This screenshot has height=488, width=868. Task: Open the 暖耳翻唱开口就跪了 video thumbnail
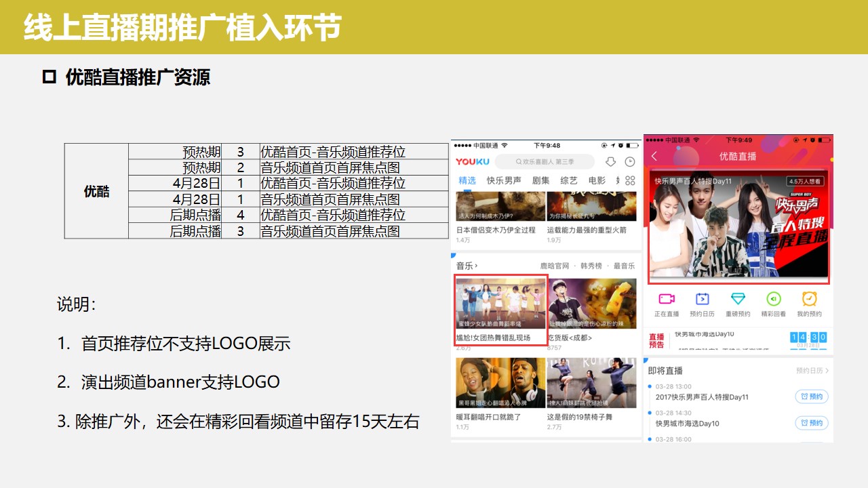tap(500, 383)
